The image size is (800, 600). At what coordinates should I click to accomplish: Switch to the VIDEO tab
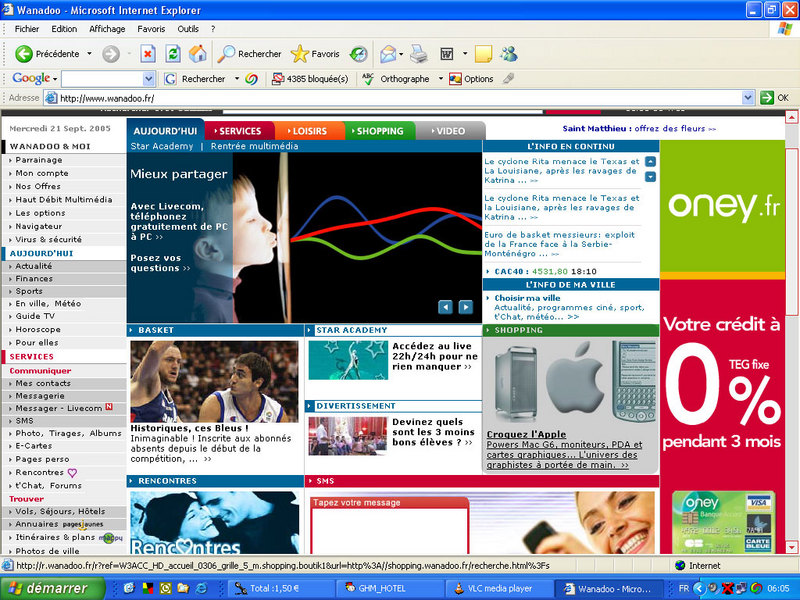tap(450, 131)
